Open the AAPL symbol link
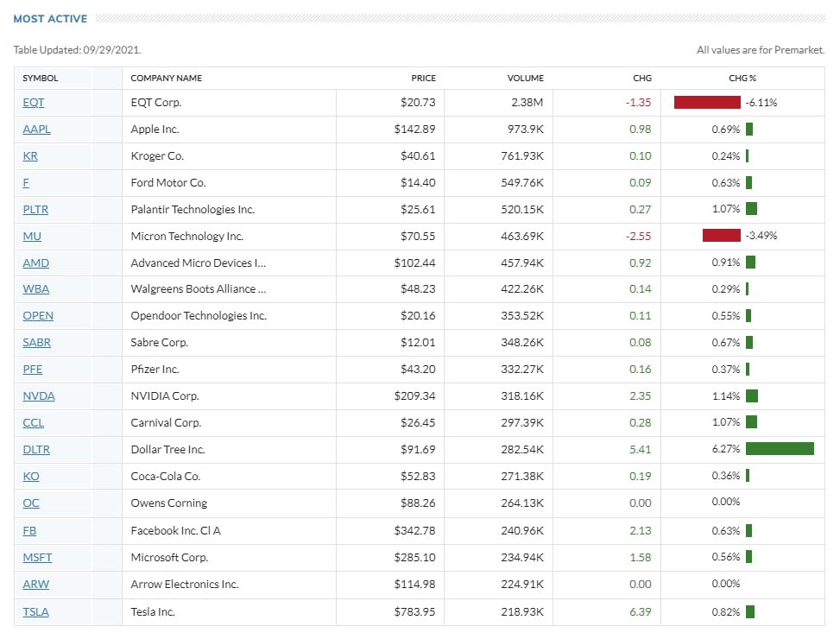 [36, 129]
